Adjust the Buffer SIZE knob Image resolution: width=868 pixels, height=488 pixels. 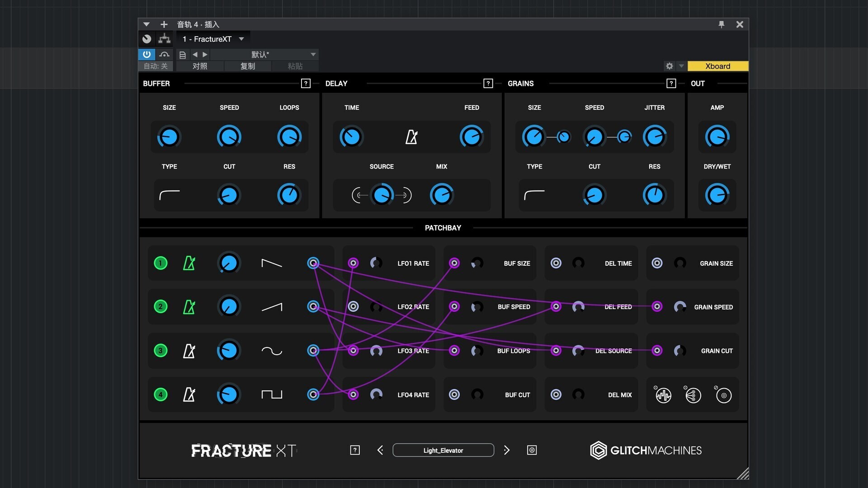(x=170, y=137)
